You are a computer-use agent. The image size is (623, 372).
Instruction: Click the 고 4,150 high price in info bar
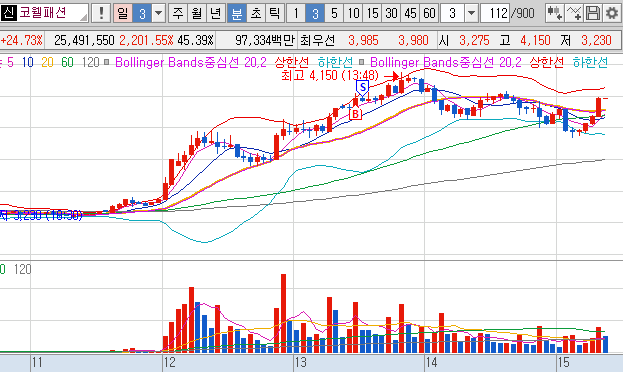525,40
